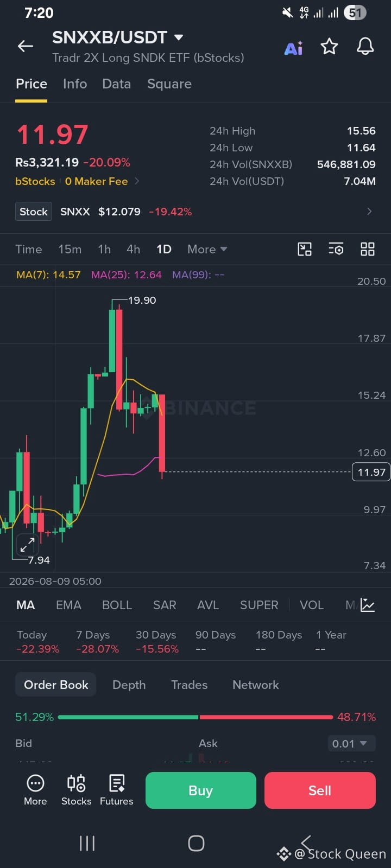Switch to the Square tab
Viewport: 391px width, 868px height.
pyautogui.click(x=169, y=84)
